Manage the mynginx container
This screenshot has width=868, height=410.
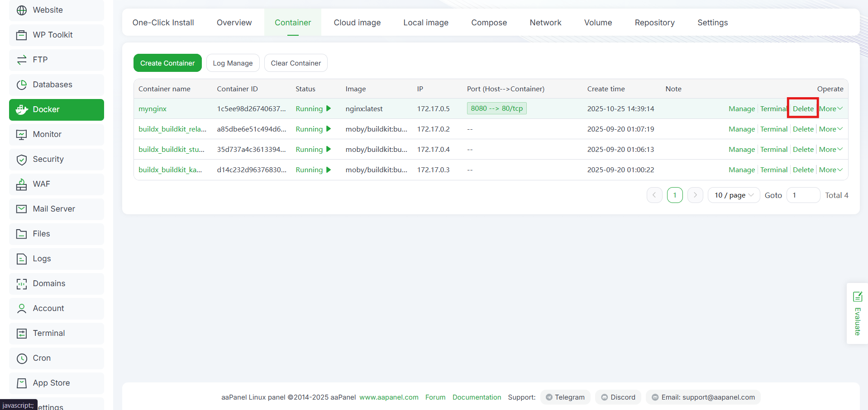(742, 108)
